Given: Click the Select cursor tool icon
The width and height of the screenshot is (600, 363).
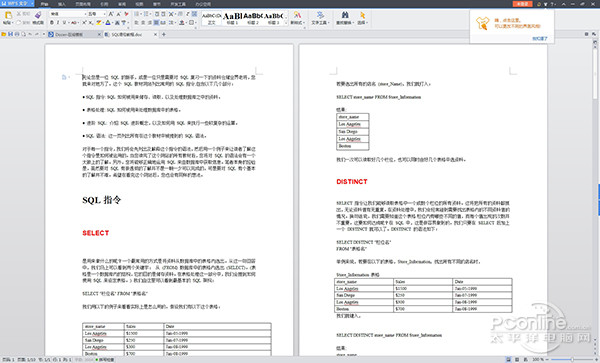Looking at the screenshot, I should coord(362,15).
